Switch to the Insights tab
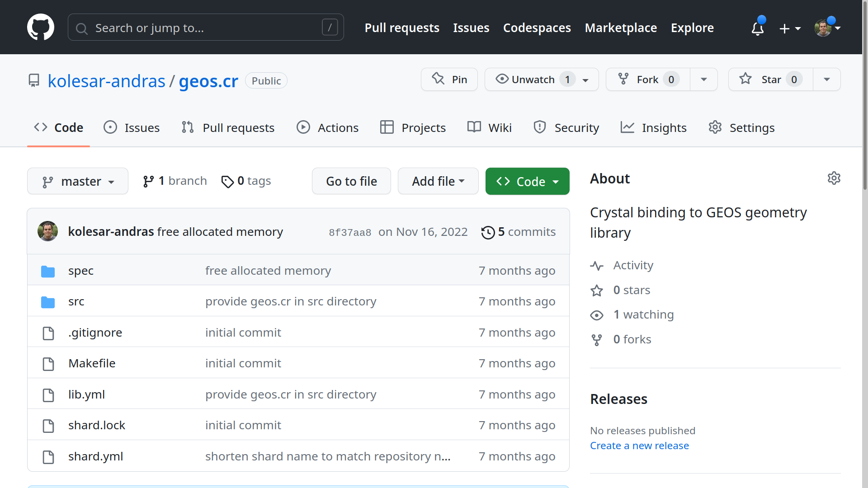Viewport: 868px width, 488px height. [x=654, y=128]
